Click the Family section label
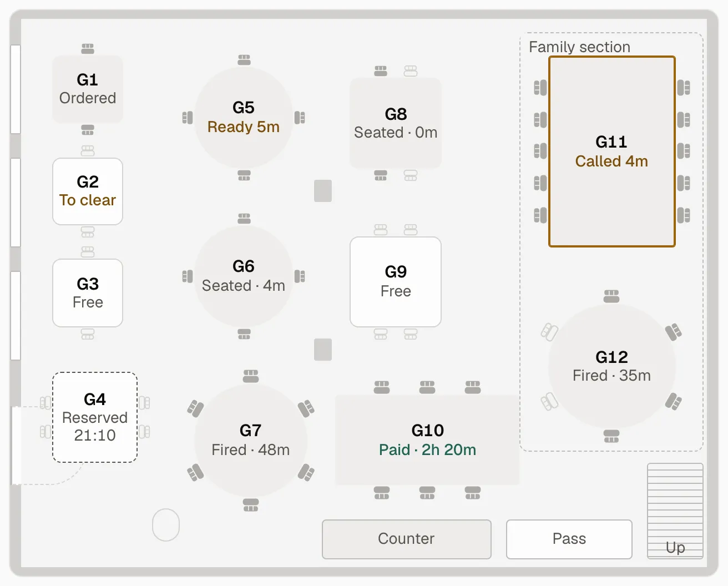The image size is (728, 586). (x=579, y=47)
